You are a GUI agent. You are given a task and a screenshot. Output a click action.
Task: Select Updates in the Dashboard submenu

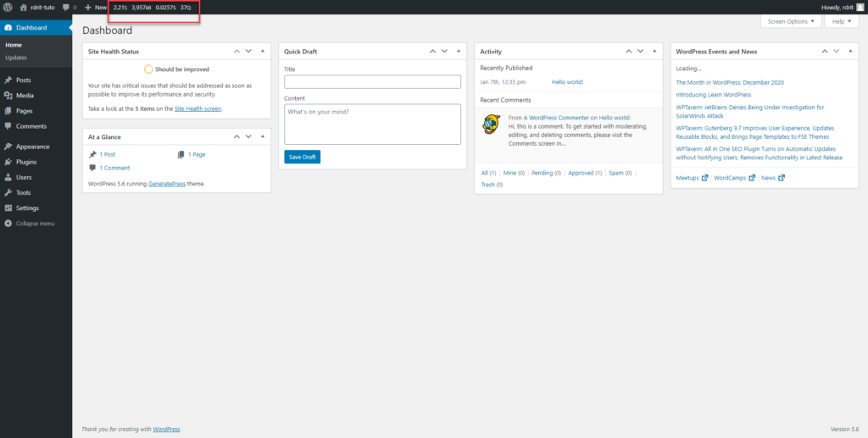pos(16,58)
